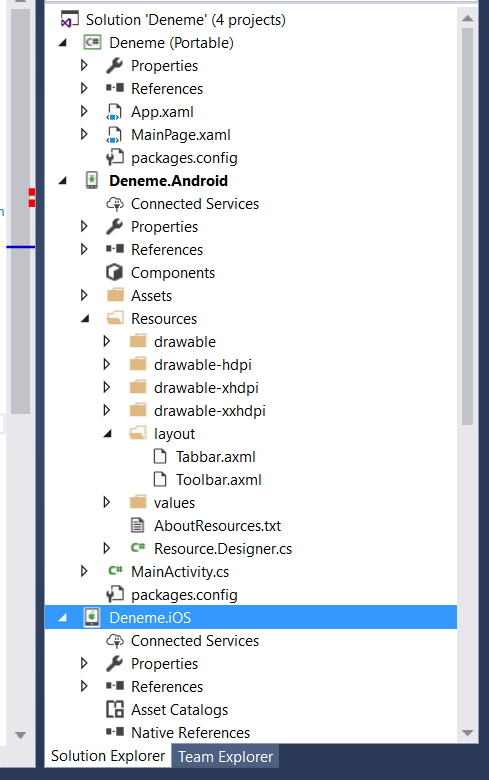Screen dimensions: 489x780
Task: Click the AboutResources.txt text file icon
Action: click(x=137, y=525)
